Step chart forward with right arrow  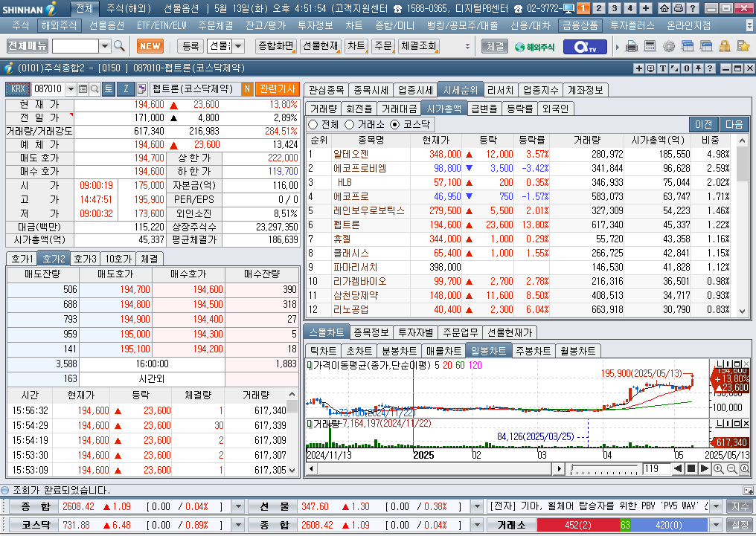click(704, 468)
